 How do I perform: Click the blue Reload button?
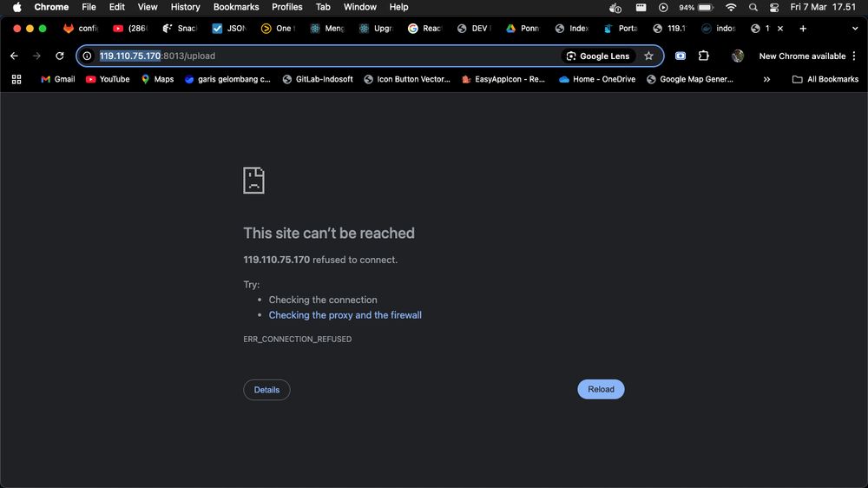[x=601, y=389]
